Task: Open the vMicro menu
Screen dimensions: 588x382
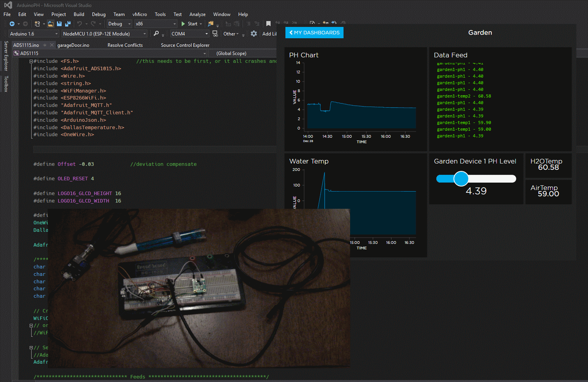Action: point(140,14)
